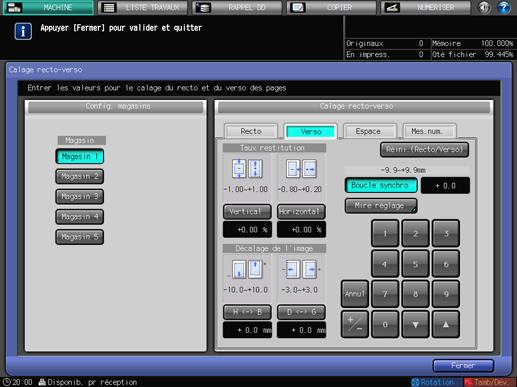
Task: Tap keypad digit 9
Action: coord(446,294)
